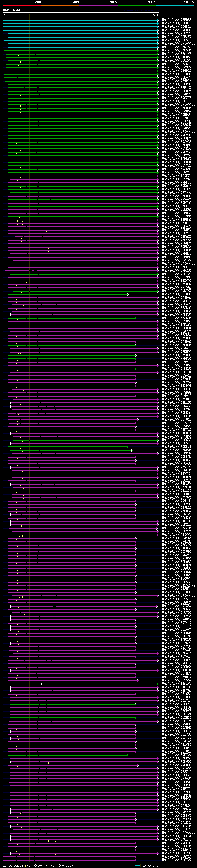Screen dimensions: 197x868
Task: Click the UniRef100_B1GV07 label
Action: (177, 860)
